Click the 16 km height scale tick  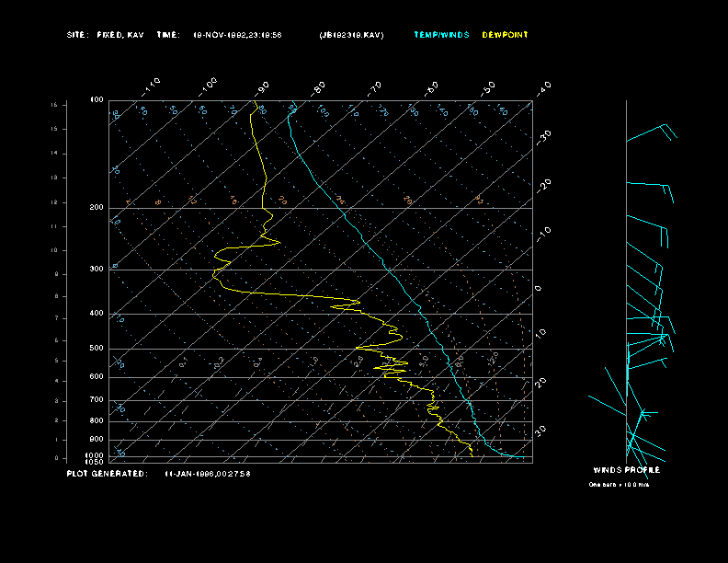tap(55, 105)
